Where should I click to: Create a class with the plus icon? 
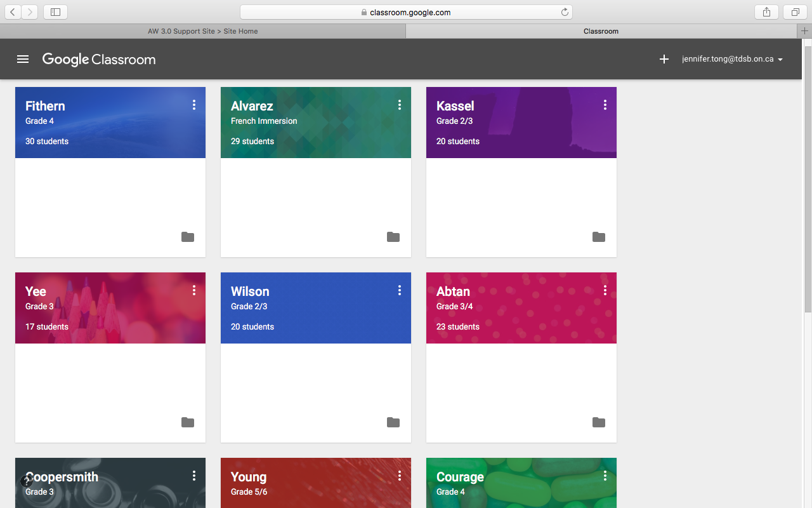tap(664, 59)
